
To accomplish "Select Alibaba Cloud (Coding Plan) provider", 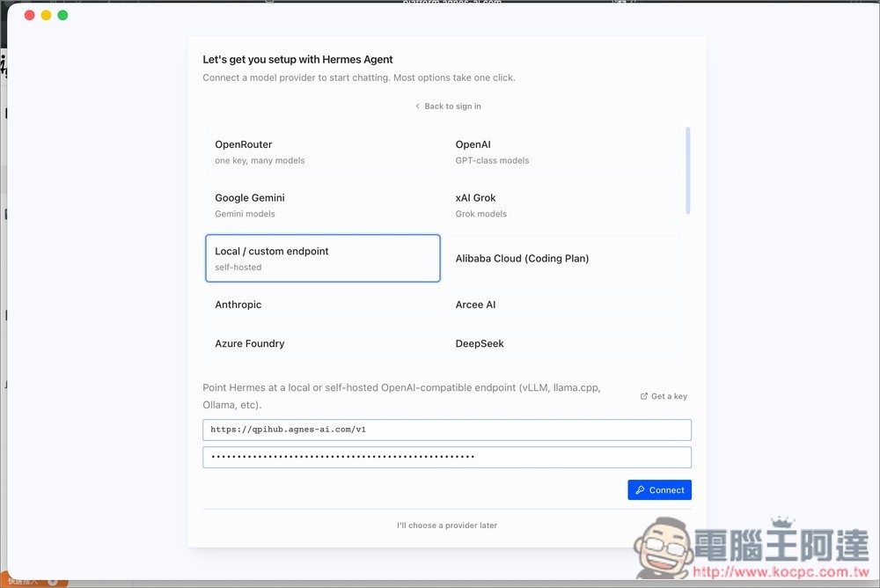I will 563,258.
